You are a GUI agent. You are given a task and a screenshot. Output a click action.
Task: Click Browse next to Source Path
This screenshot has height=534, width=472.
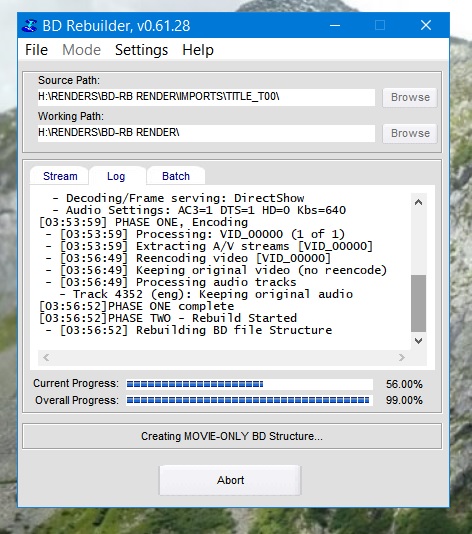410,97
